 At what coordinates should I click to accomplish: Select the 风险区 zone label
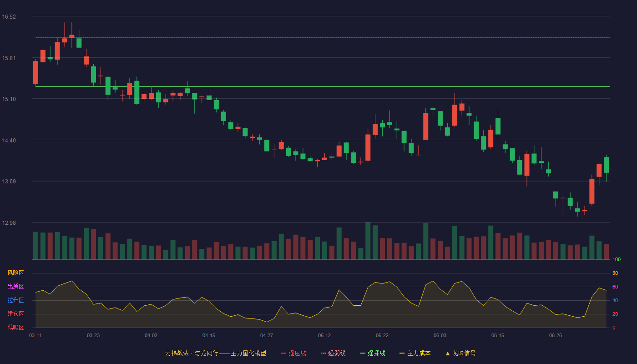pos(15,273)
